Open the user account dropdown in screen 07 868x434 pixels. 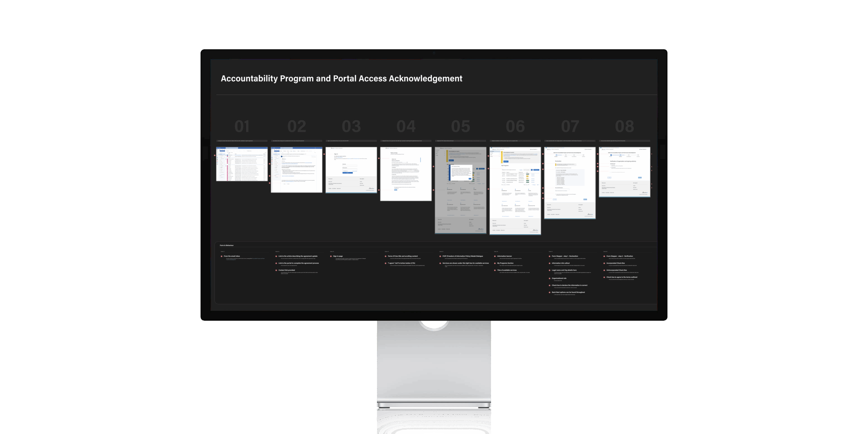tap(589, 149)
